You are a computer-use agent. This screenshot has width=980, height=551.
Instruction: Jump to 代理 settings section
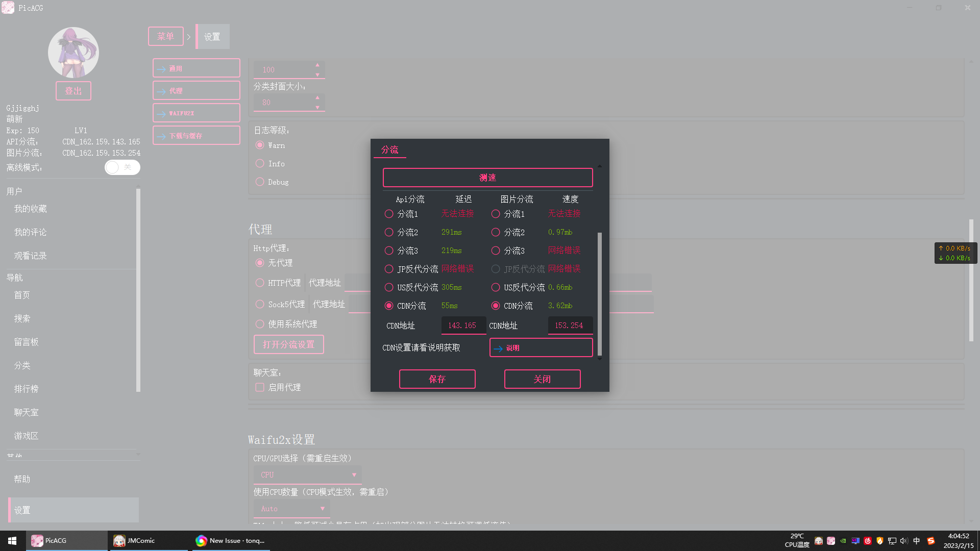click(x=197, y=90)
